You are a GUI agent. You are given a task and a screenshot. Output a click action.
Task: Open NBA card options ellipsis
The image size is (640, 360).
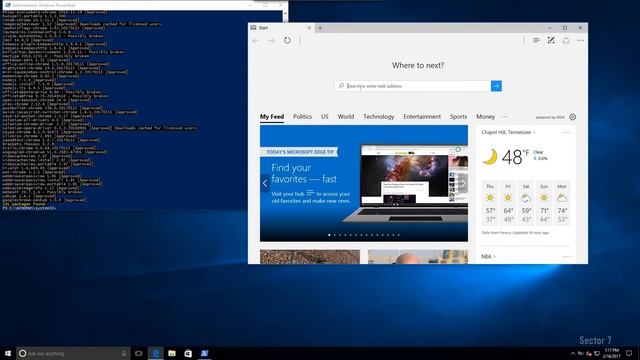pyautogui.click(x=567, y=257)
